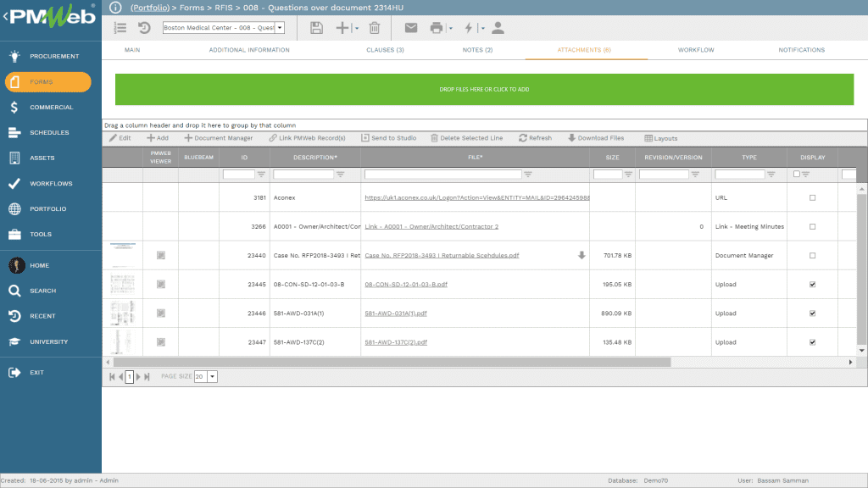The width and height of the screenshot is (868, 488).
Task: Uncheck Display for 581-AWD-137C(2)
Action: (x=812, y=342)
